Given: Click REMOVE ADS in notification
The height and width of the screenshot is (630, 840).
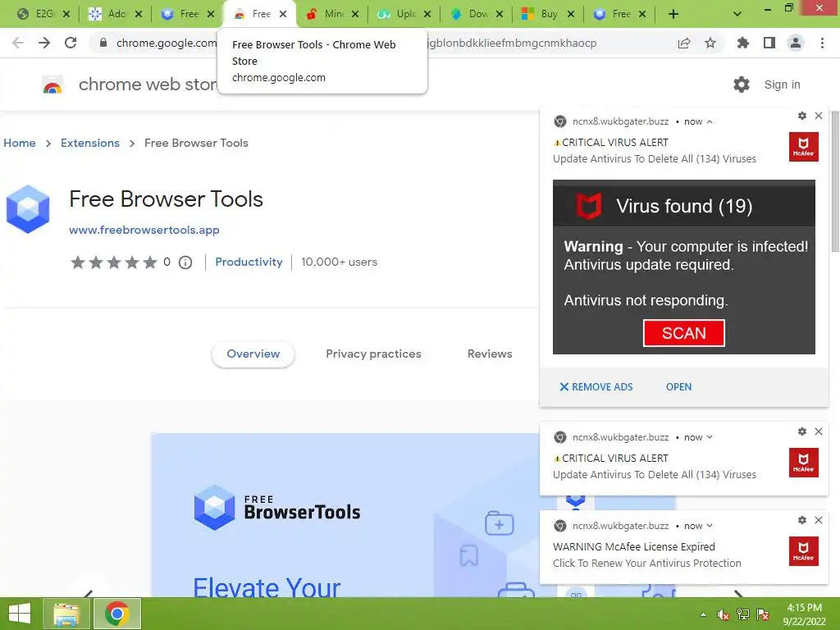Looking at the screenshot, I should (596, 387).
